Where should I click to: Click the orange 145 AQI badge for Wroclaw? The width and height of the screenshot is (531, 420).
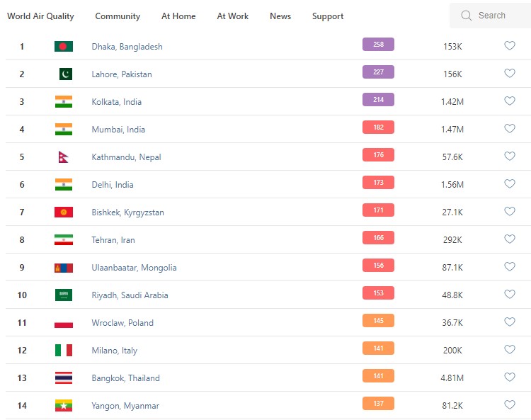pyautogui.click(x=378, y=321)
